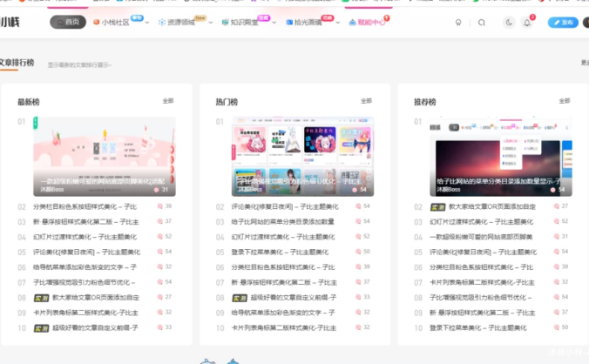
Task: View all entries in 推荐榜 via 全部
Action: pyautogui.click(x=565, y=100)
